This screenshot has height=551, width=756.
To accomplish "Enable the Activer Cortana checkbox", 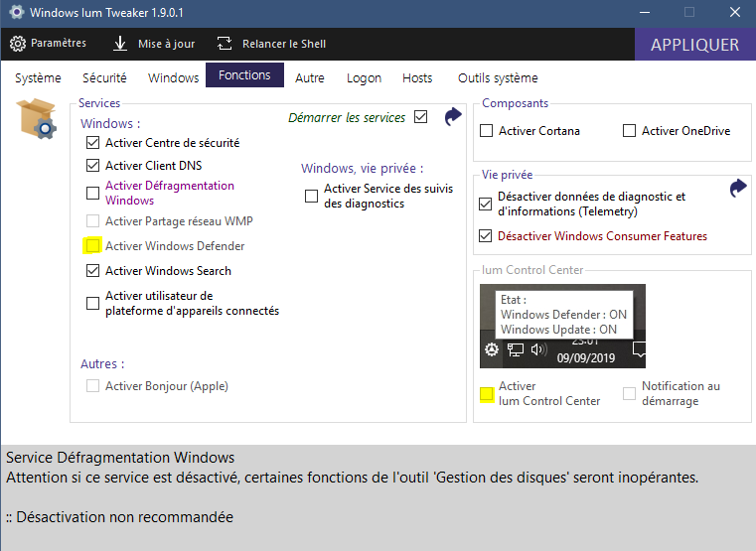I will tap(487, 131).
